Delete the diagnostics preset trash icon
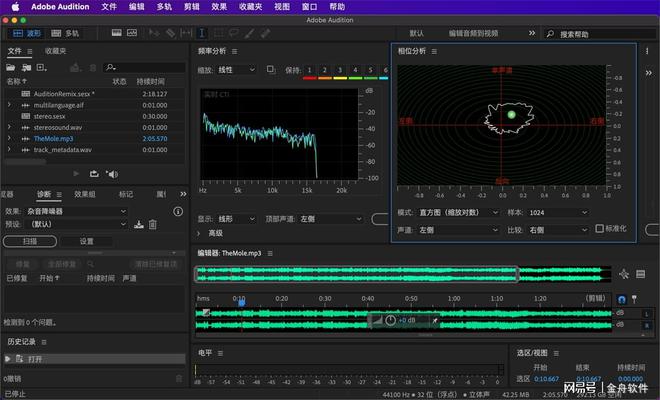Viewport: 660px width, 400px height. pyautogui.click(x=153, y=224)
